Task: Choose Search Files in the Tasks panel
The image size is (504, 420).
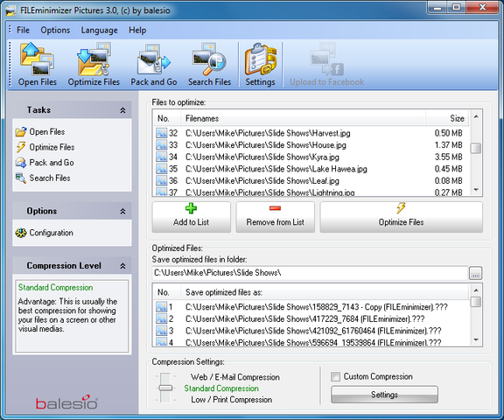Action: (x=43, y=178)
